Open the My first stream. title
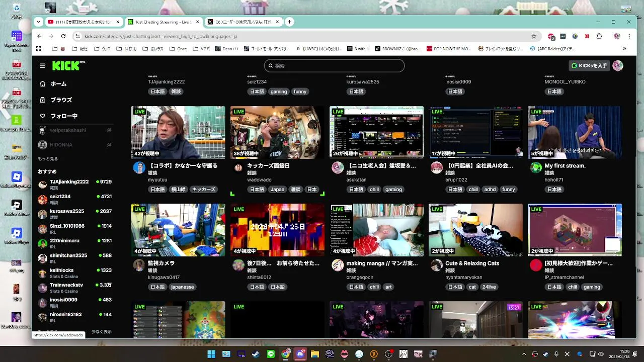The height and width of the screenshot is (362, 644). click(x=565, y=166)
